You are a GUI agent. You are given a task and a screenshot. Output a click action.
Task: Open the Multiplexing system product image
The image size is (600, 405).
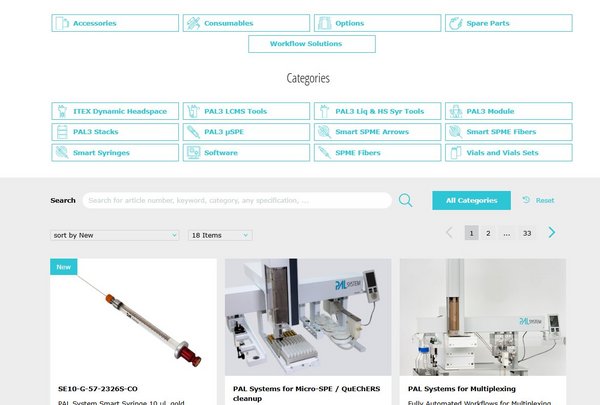tap(483, 317)
